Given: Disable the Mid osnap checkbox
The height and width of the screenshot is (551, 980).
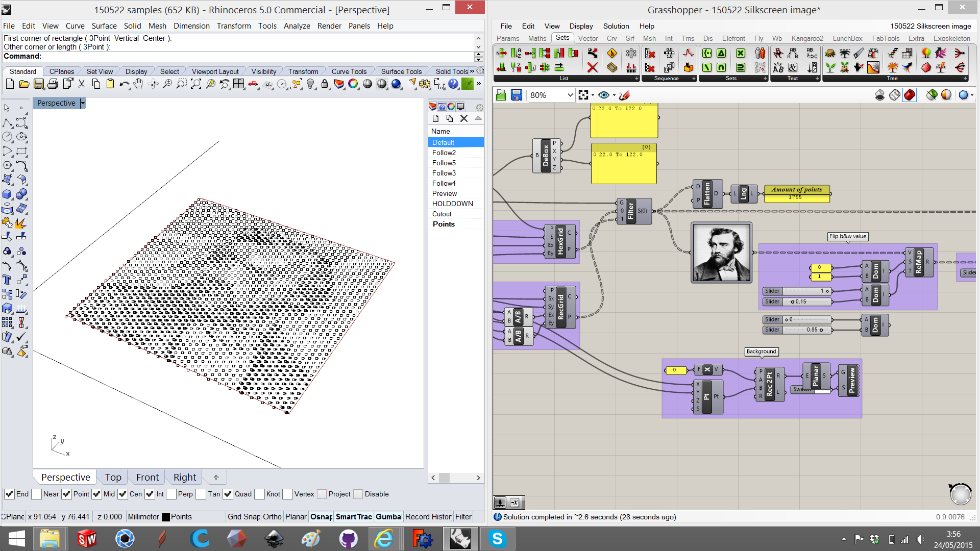Looking at the screenshot, I should click(96, 494).
